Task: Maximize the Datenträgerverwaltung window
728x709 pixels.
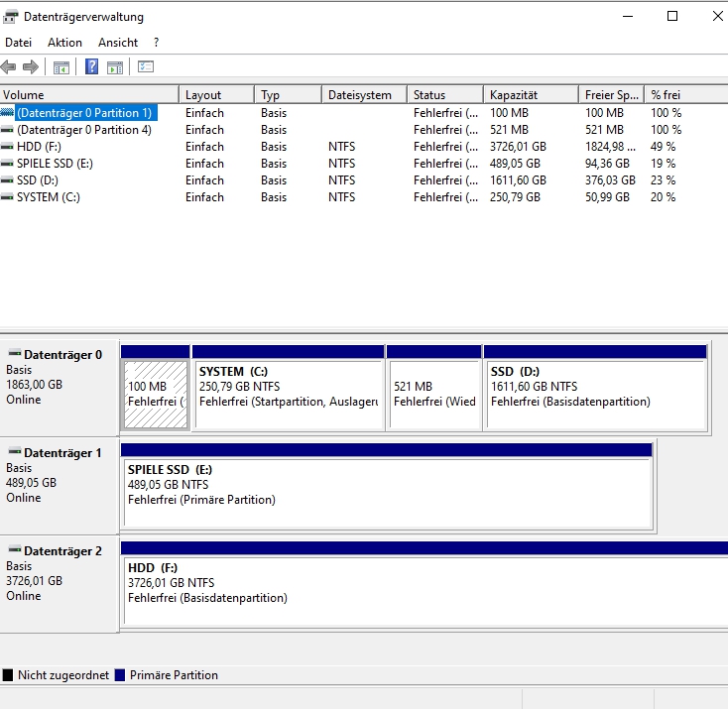Action: click(x=672, y=16)
